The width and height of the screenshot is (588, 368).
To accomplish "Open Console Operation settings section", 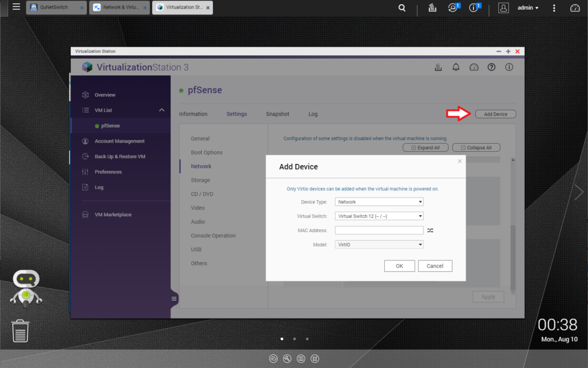I will (x=213, y=236).
